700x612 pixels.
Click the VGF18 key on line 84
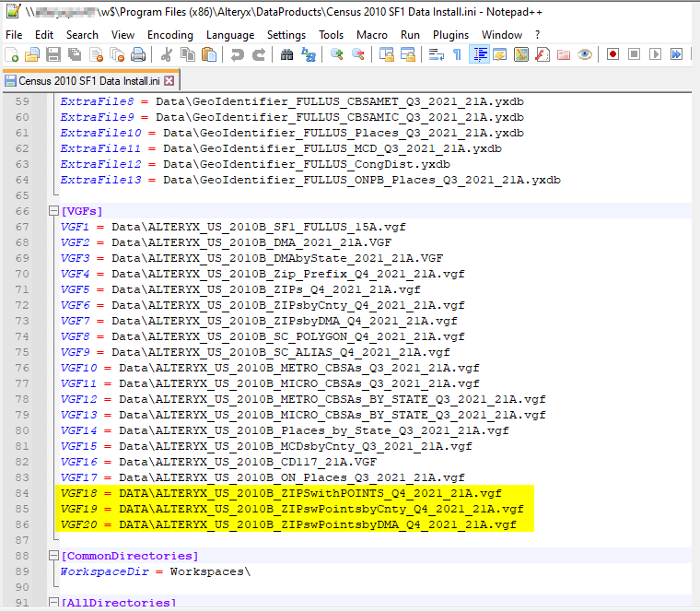coord(78,493)
